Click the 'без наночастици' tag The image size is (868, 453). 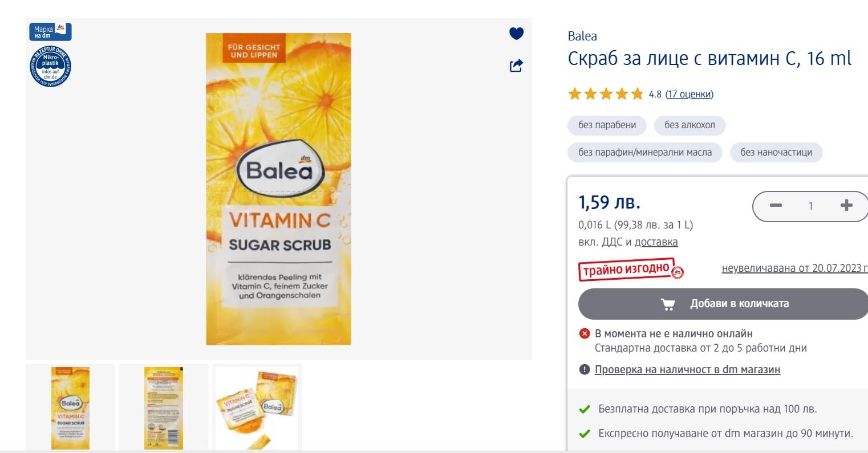coord(776,152)
